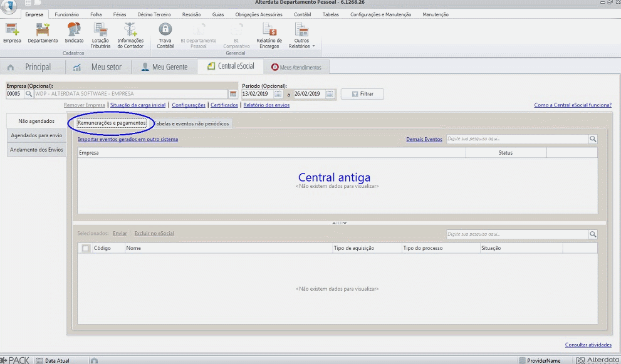This screenshot has height=364, width=621.
Task: Select the Central eSocial tab
Action: [x=231, y=66]
